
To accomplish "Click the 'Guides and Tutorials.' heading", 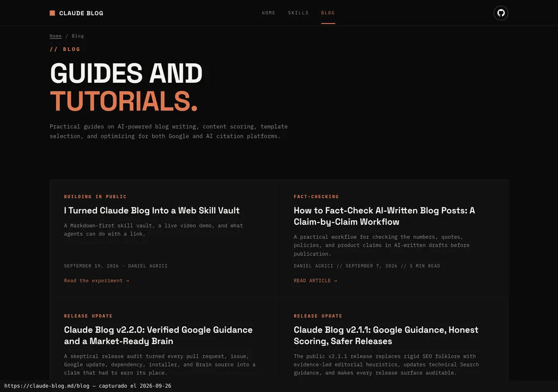I will [126, 87].
